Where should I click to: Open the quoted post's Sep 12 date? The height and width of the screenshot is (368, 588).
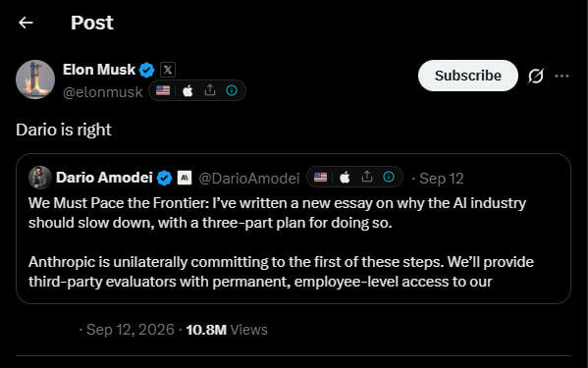442,179
